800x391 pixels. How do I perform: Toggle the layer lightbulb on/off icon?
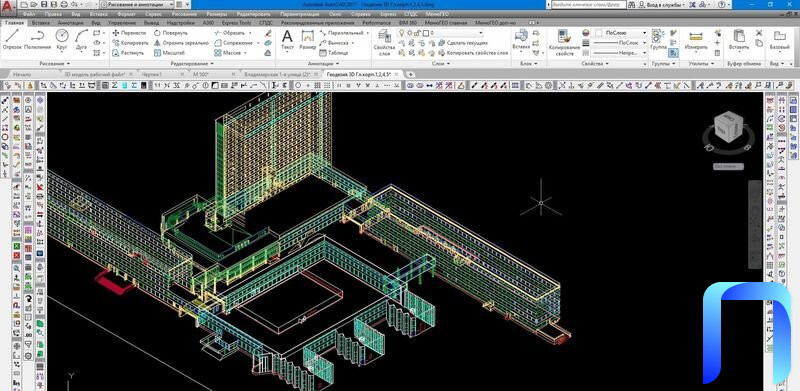pos(402,33)
